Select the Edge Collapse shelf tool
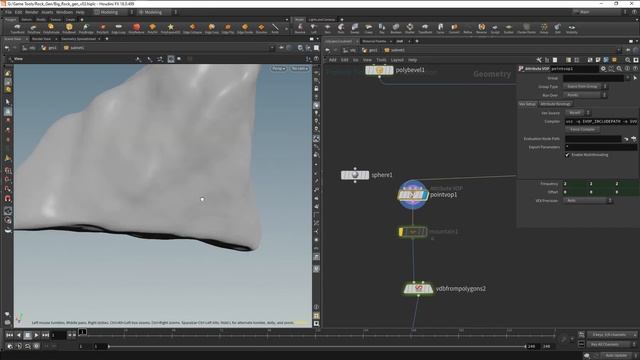640x360 pixels. tap(192, 28)
